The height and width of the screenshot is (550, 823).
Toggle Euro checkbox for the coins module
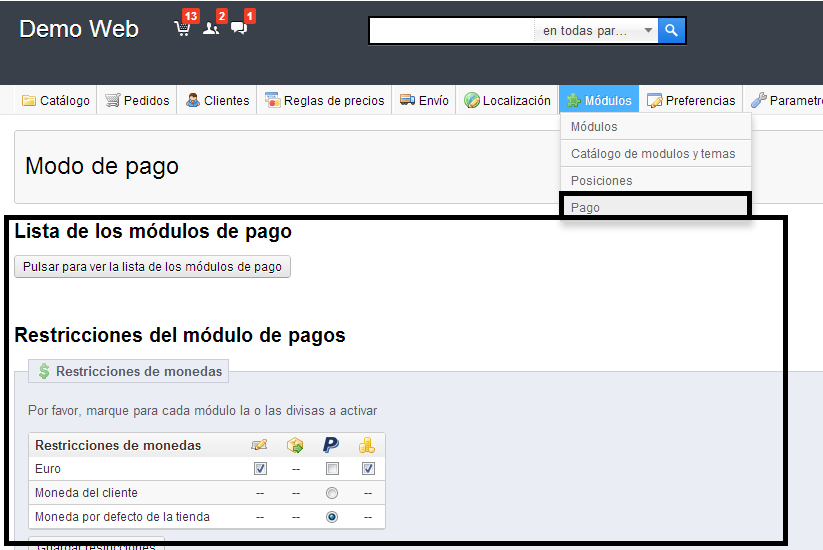coord(368,468)
